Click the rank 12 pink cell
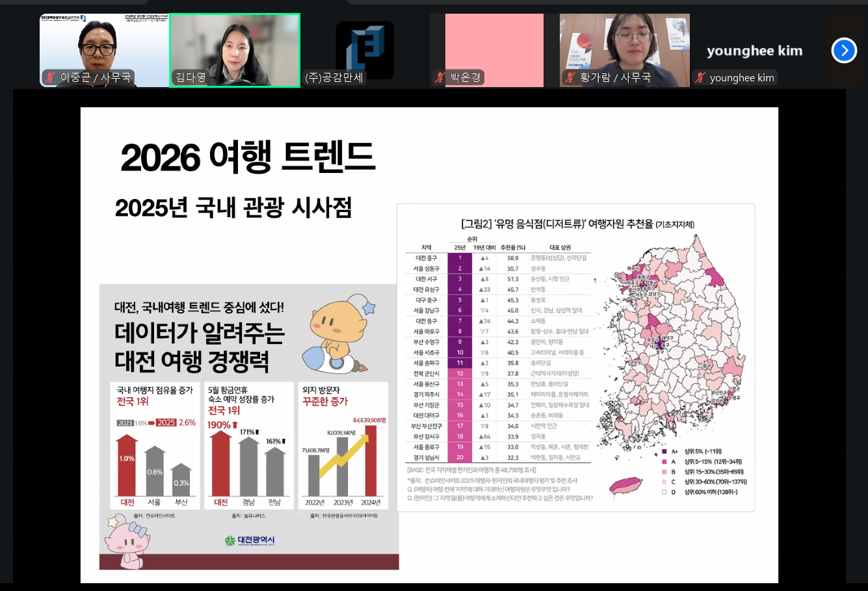The image size is (868, 591). pos(460,374)
